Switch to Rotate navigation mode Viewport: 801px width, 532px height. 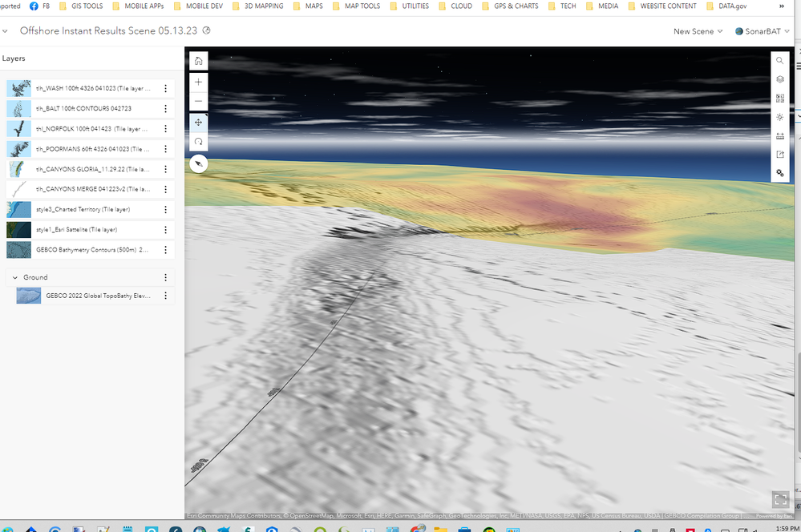coord(199,142)
